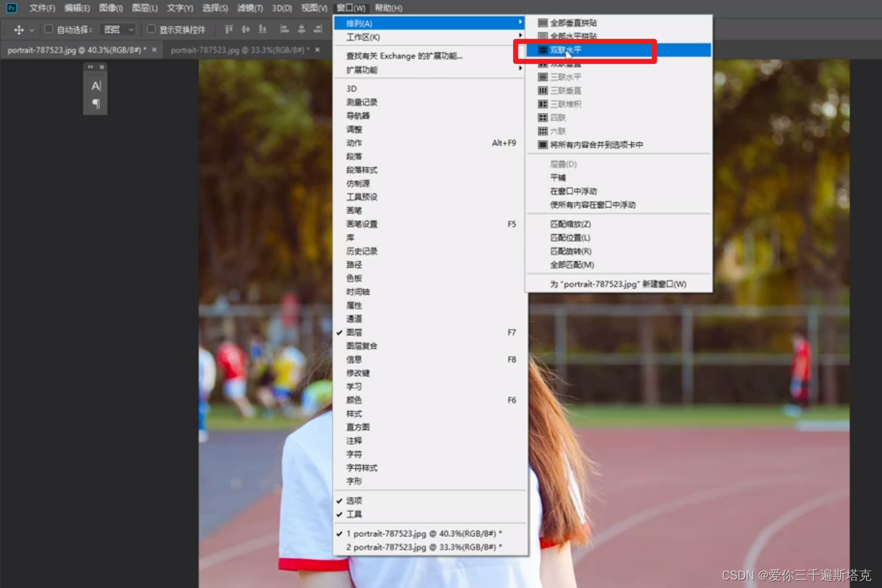
Task: Choose the 三联垂直 layout icon
Action: tap(543, 90)
